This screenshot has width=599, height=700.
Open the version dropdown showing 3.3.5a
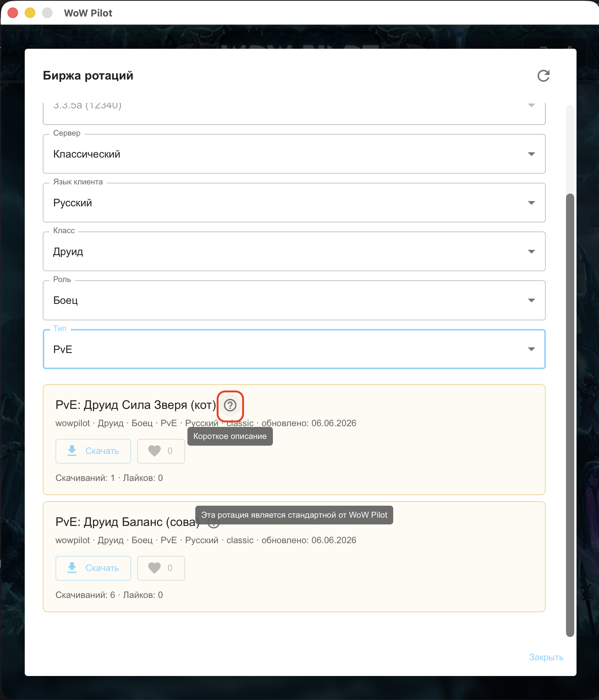[x=294, y=113]
